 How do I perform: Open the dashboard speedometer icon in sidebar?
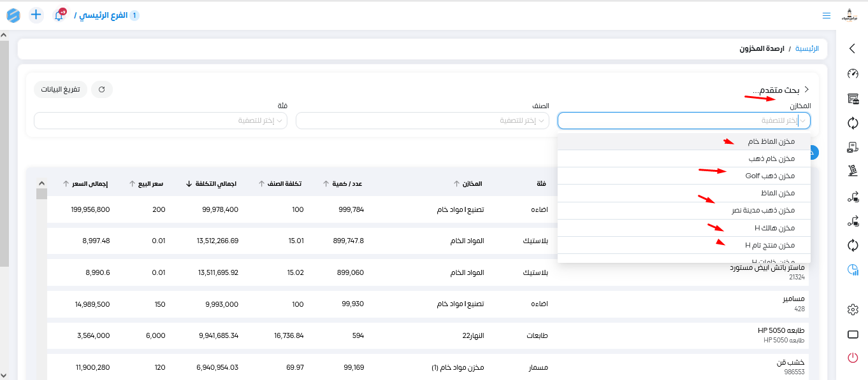[x=853, y=74]
